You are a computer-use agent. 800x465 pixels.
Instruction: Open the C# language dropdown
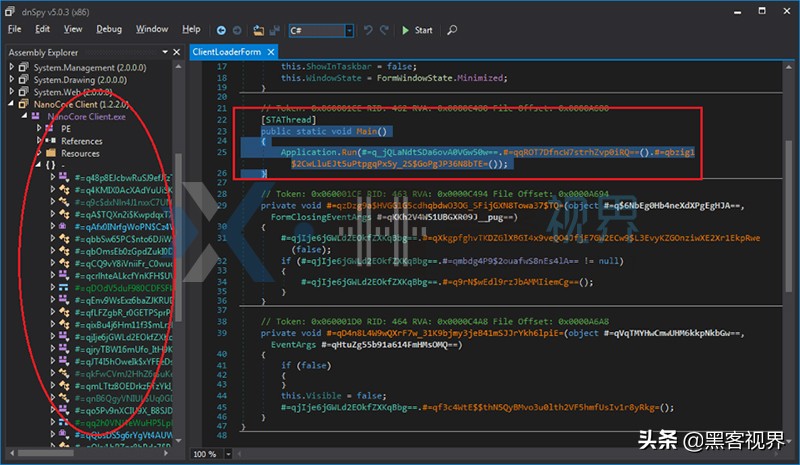pyautogui.click(x=348, y=30)
